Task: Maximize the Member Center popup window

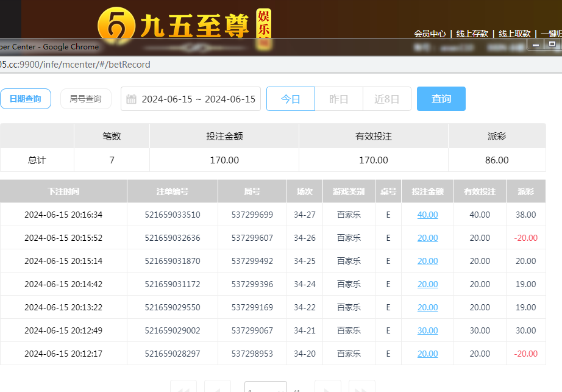Action: [x=552, y=45]
